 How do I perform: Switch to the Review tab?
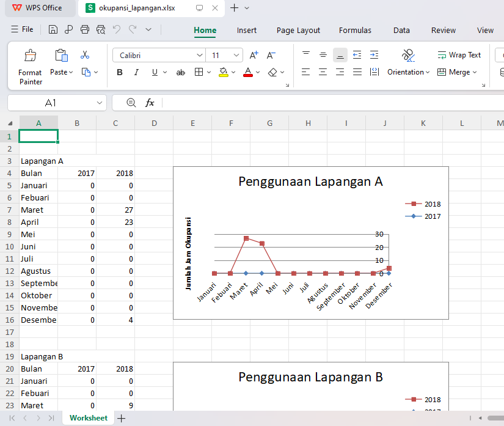click(x=444, y=30)
